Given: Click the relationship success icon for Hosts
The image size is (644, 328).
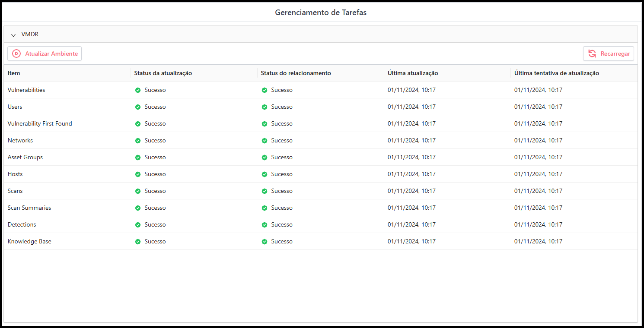Looking at the screenshot, I should tap(264, 174).
